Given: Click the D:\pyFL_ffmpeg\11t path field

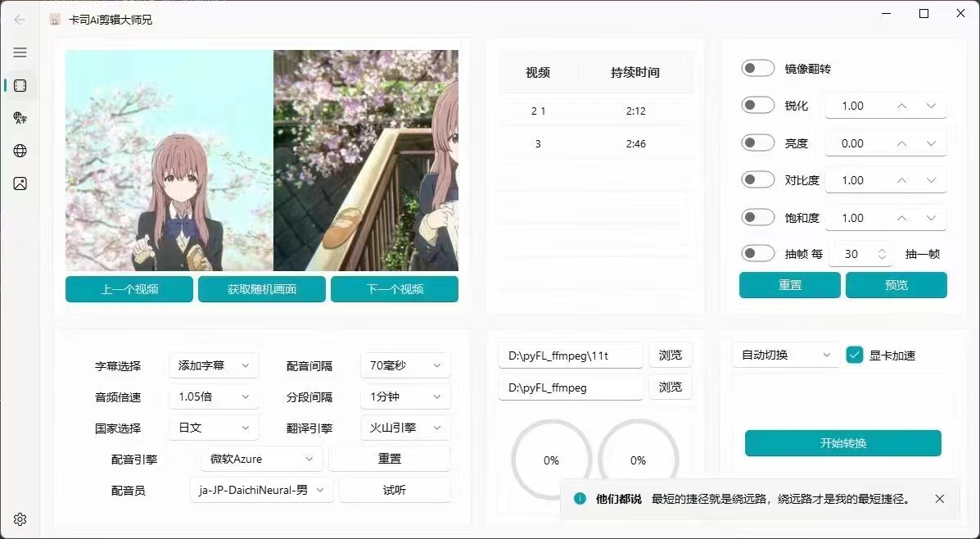Looking at the screenshot, I should [x=570, y=356].
